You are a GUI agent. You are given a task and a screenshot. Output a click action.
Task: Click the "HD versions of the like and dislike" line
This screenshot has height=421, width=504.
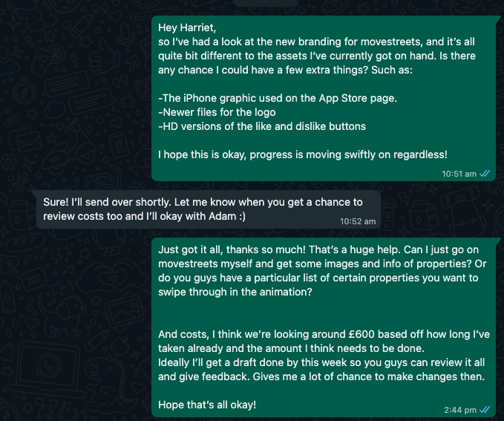pos(262,126)
